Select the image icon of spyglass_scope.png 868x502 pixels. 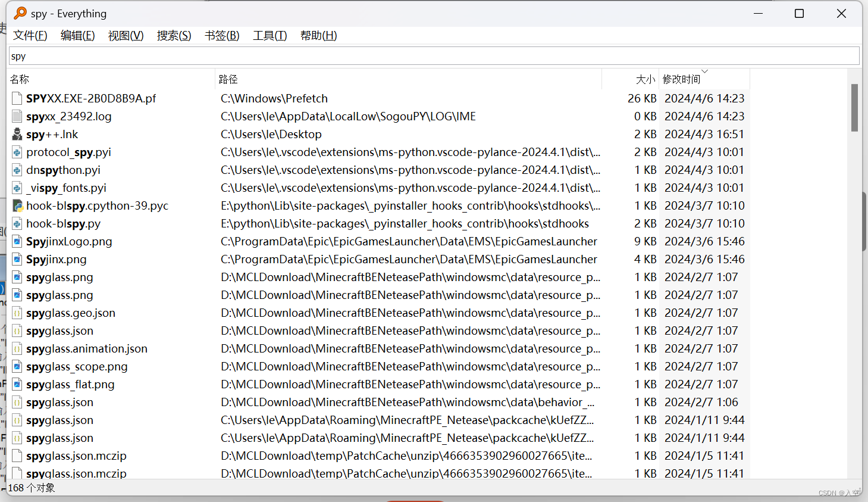pyautogui.click(x=17, y=366)
